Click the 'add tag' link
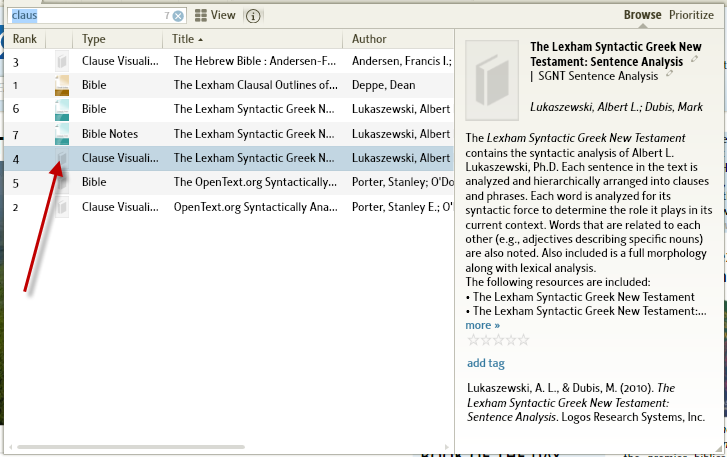Viewport: 727px width, 457px height. (x=485, y=363)
